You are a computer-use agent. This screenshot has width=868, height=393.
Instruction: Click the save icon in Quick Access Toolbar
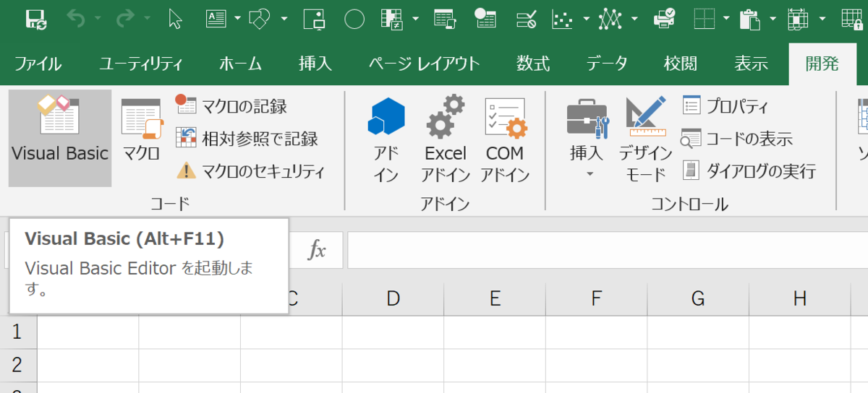click(36, 19)
